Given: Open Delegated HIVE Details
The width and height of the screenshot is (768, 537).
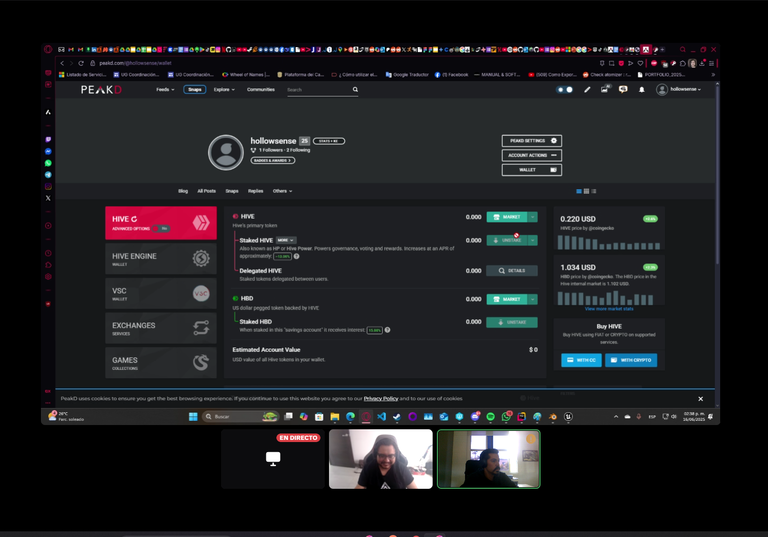Looking at the screenshot, I should 512,270.
